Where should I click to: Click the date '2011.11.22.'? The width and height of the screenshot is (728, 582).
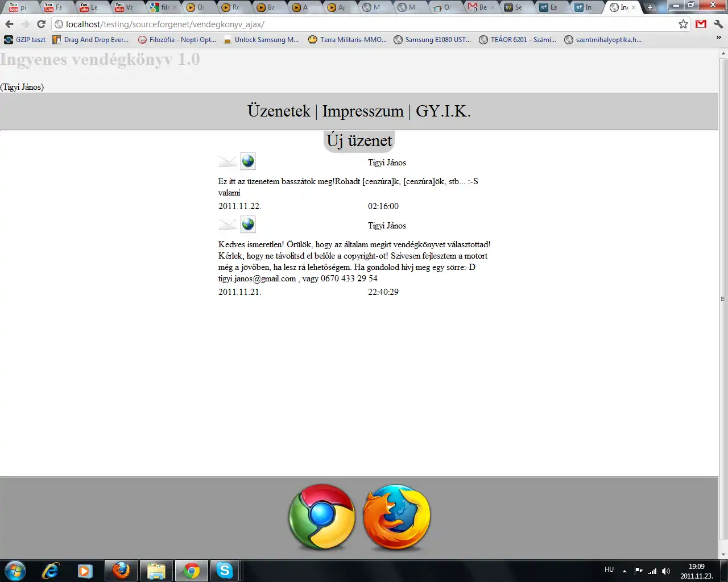point(240,206)
